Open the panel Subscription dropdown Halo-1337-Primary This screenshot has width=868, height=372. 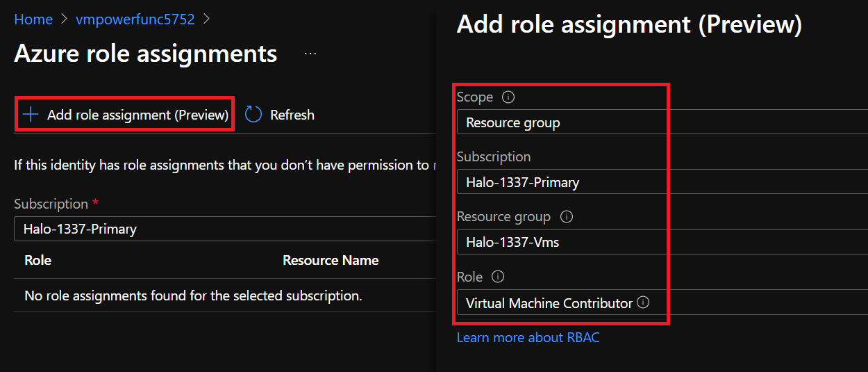[x=662, y=182]
